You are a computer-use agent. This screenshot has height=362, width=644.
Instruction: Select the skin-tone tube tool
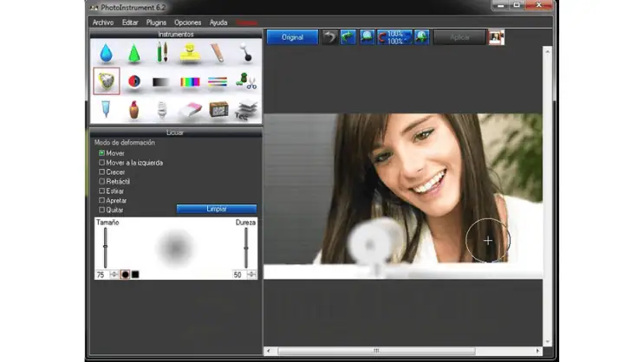218,53
